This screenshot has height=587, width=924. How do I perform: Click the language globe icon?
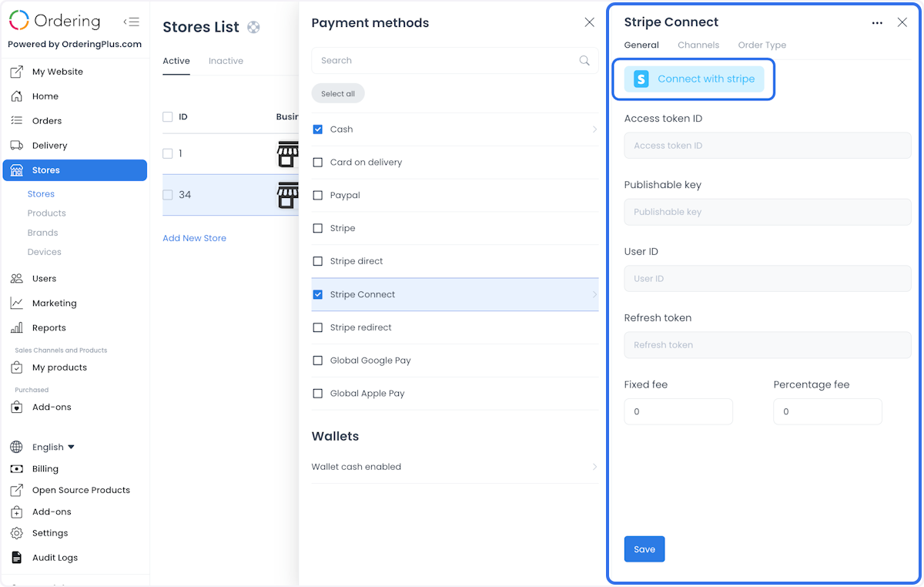pyautogui.click(x=16, y=447)
